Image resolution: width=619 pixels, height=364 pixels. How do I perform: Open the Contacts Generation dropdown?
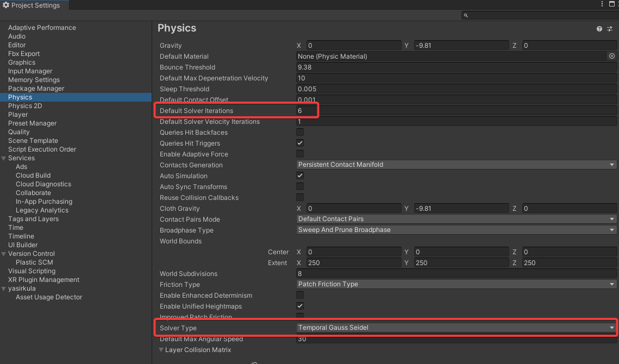pos(456,165)
